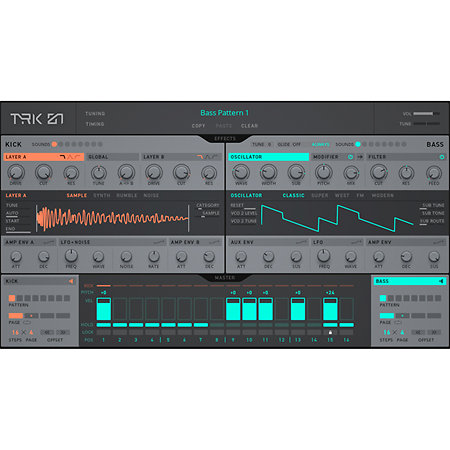Click the loop icon beside the KICK PAGE label
The image size is (450, 450).
[27, 323]
